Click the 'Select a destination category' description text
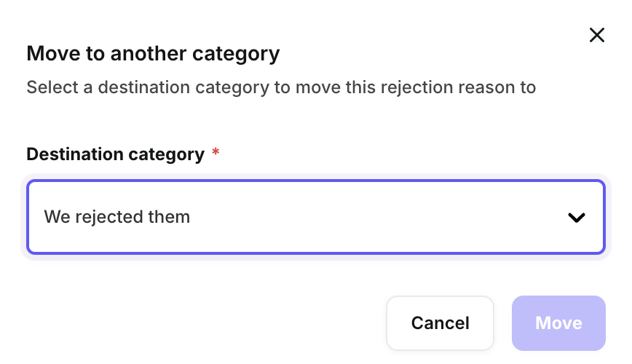Image resolution: width=632 pixels, height=364 pixels. point(281,88)
